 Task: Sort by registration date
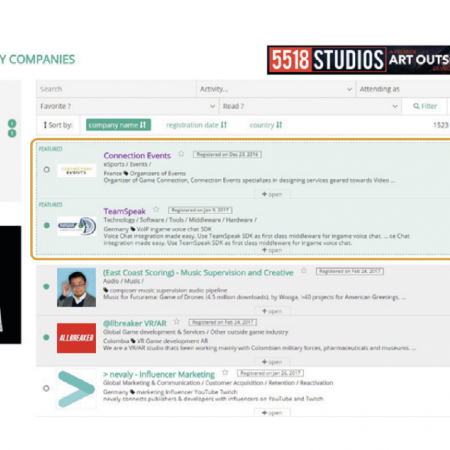196,125
